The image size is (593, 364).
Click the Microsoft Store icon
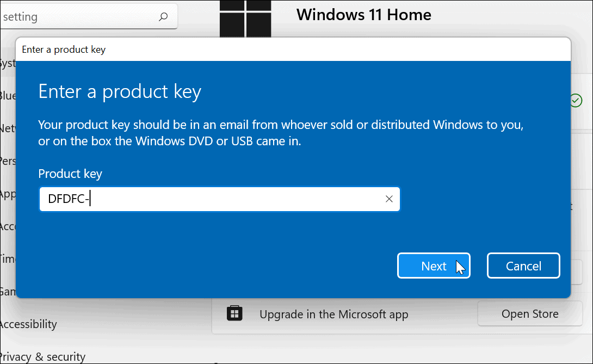tap(234, 313)
